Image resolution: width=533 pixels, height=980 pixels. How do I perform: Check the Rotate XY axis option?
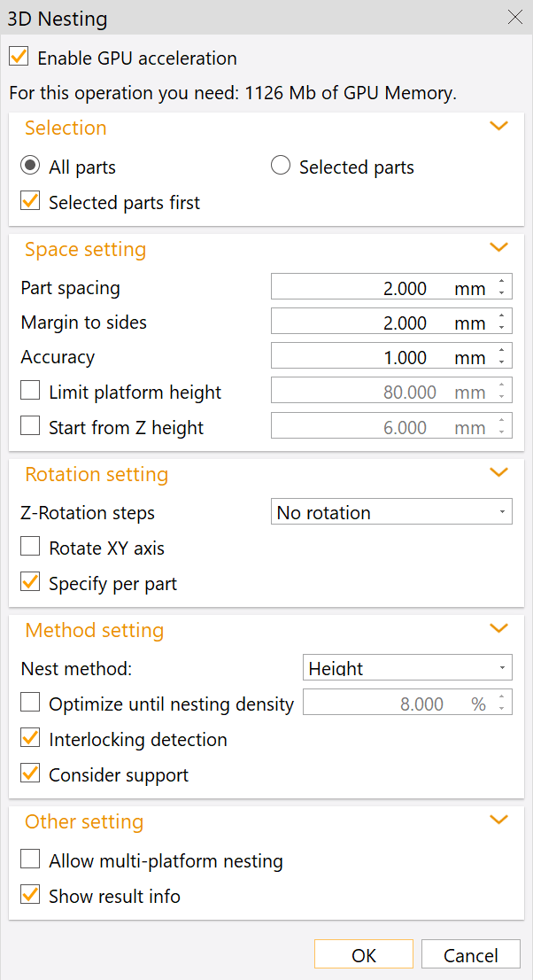coord(30,548)
